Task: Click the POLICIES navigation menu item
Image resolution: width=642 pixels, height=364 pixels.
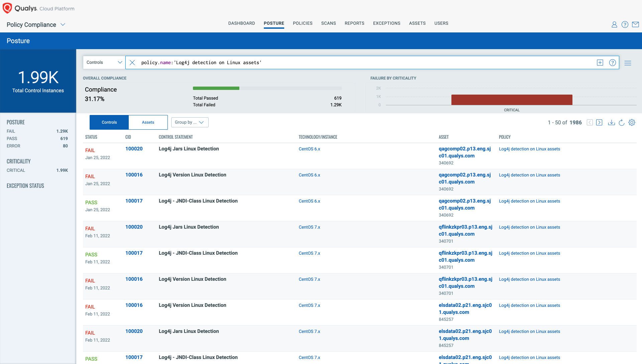Action: point(302,23)
